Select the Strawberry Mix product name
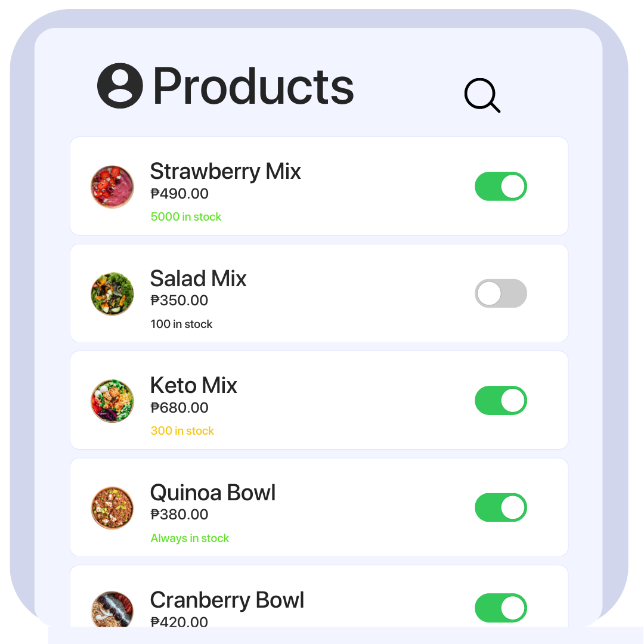The image size is (644, 644). (225, 172)
